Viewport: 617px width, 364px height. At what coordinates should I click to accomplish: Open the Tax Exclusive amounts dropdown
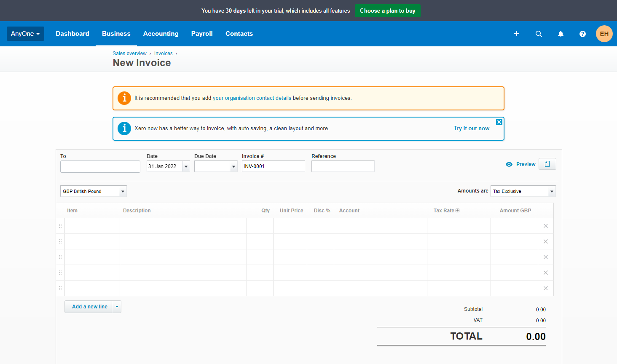pos(551,191)
